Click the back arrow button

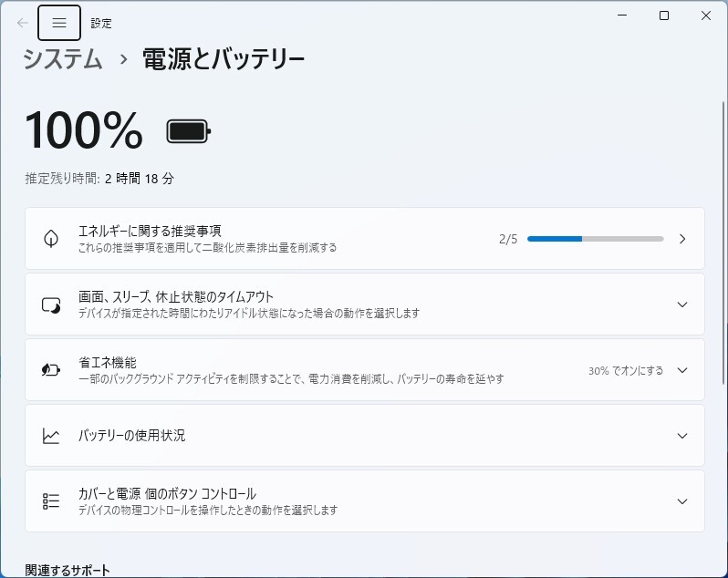tap(22, 23)
